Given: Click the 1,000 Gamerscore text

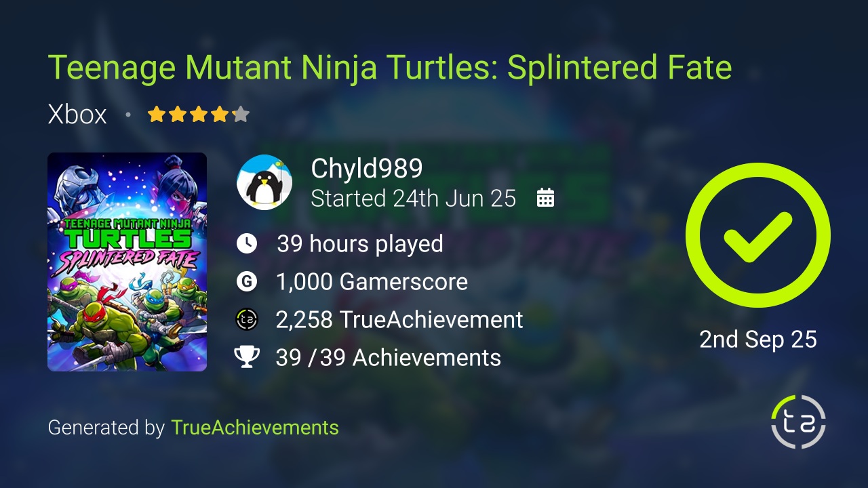Looking at the screenshot, I should pos(372,281).
